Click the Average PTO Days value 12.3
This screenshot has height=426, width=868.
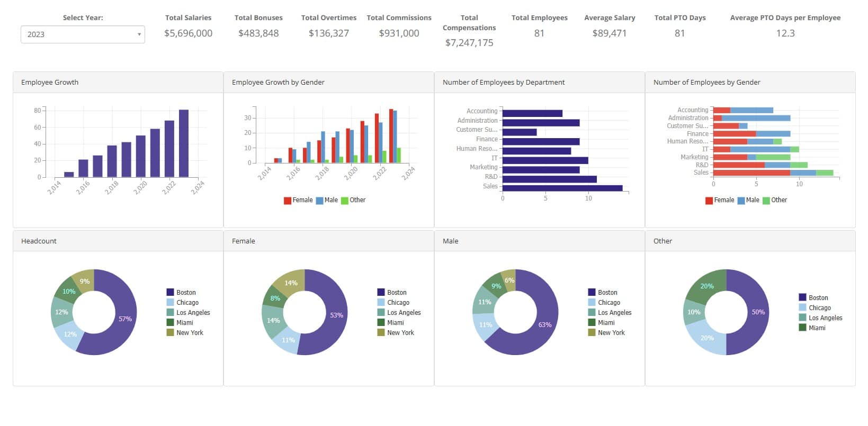coord(785,33)
